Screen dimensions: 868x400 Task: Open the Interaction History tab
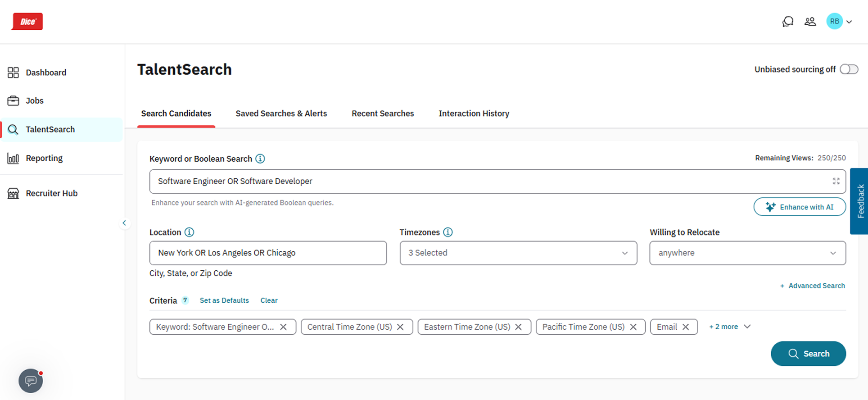[x=474, y=114]
